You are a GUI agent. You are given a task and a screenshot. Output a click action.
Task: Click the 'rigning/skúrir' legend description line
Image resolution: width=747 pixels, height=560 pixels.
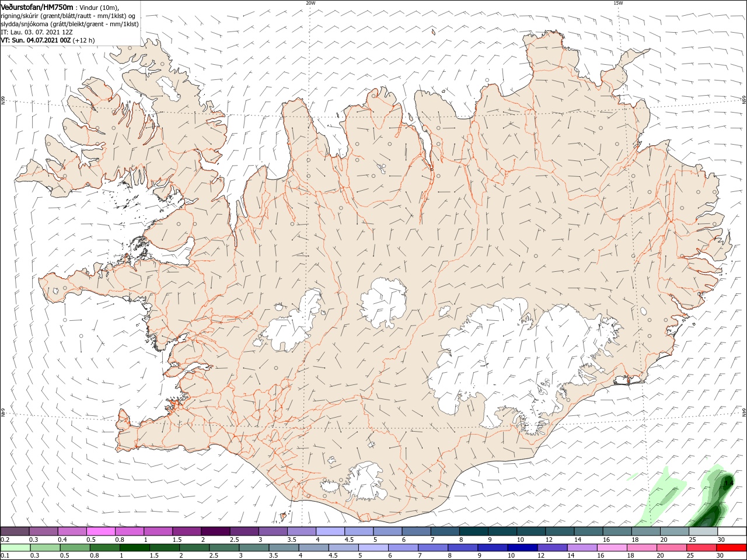click(x=68, y=16)
